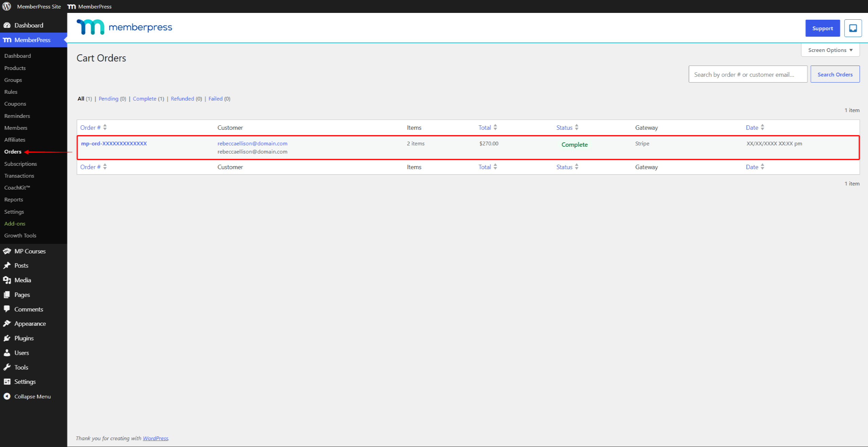Click the Media library icon
Viewport: 868px width, 447px height.
(7, 280)
